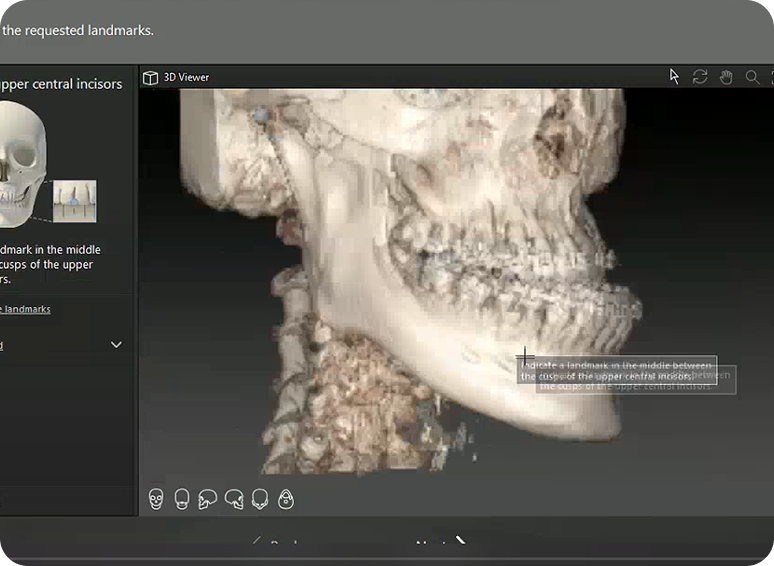Click the 3D Viewer cube icon
774x566 pixels.
click(150, 77)
